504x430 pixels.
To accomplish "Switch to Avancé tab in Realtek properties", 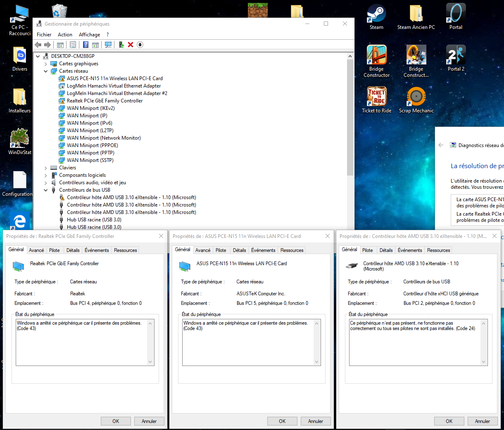I will pos(36,250).
